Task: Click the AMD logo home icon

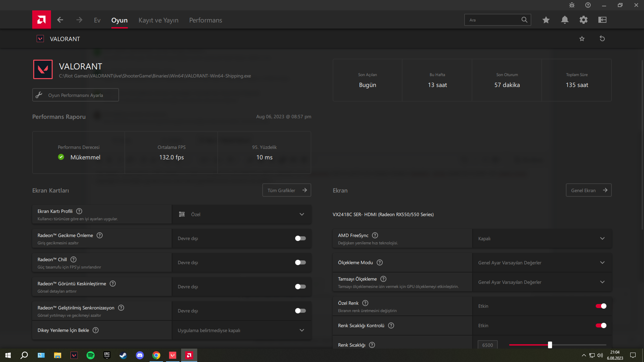Action: click(41, 20)
